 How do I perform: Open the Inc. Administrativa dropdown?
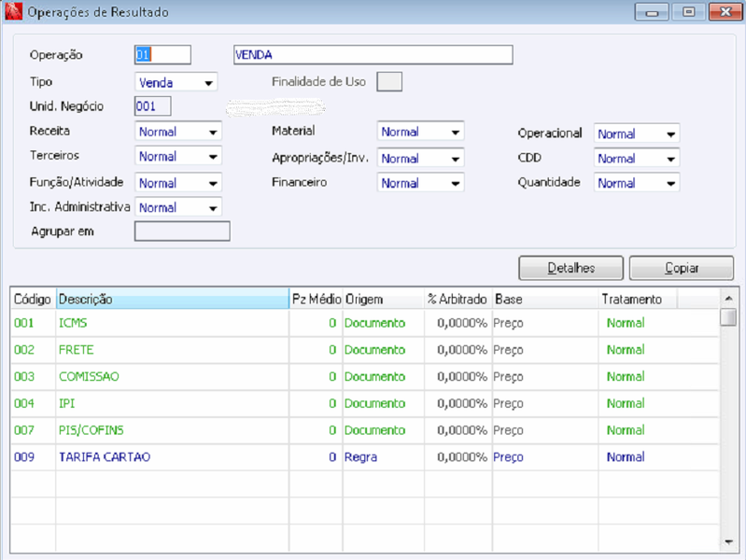[178, 207]
